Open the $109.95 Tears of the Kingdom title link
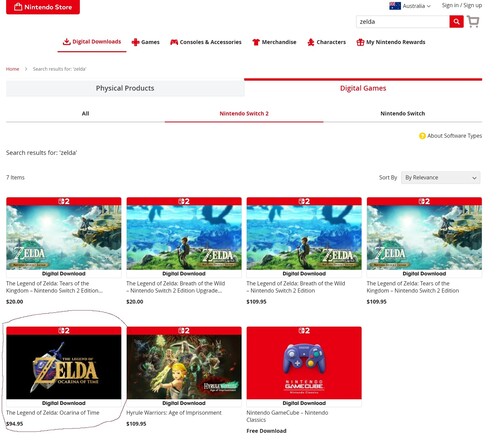Viewport: 500px width, 440px height. [x=413, y=287]
